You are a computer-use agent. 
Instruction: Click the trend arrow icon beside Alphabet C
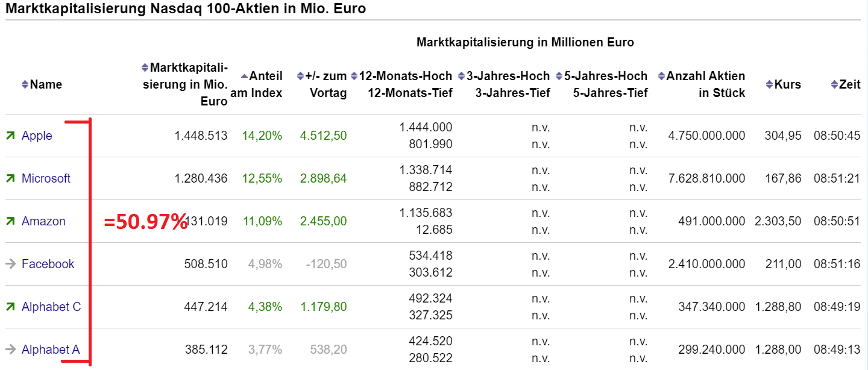[x=10, y=307]
